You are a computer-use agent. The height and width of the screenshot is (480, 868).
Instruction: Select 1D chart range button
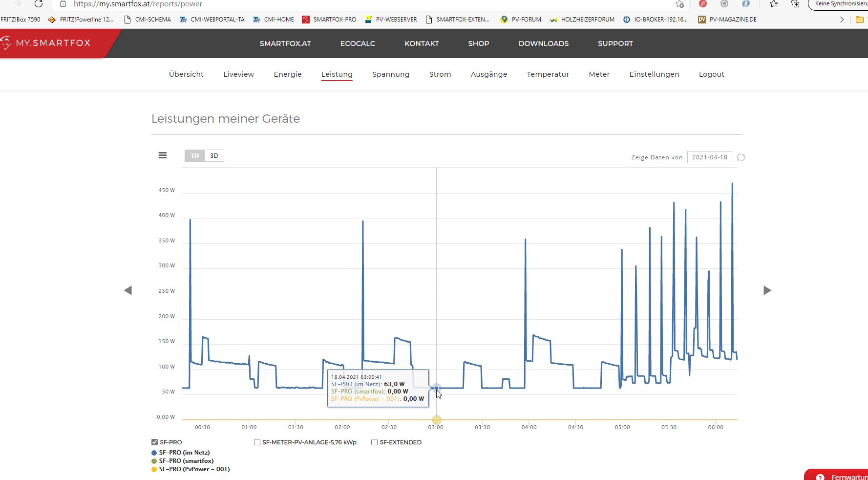coord(195,156)
